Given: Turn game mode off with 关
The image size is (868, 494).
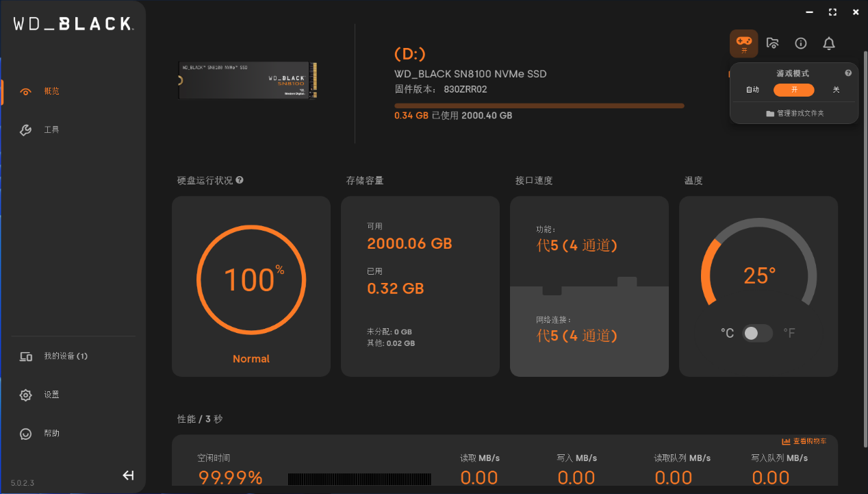Looking at the screenshot, I should click(836, 90).
